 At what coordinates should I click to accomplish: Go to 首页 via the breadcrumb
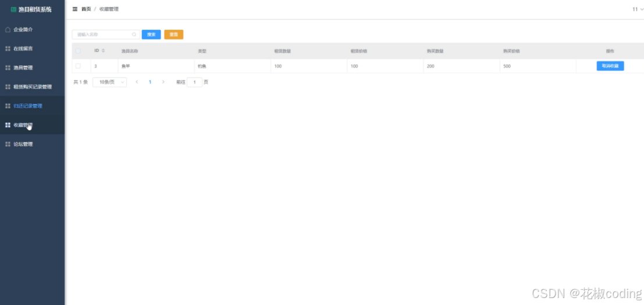coord(86,9)
